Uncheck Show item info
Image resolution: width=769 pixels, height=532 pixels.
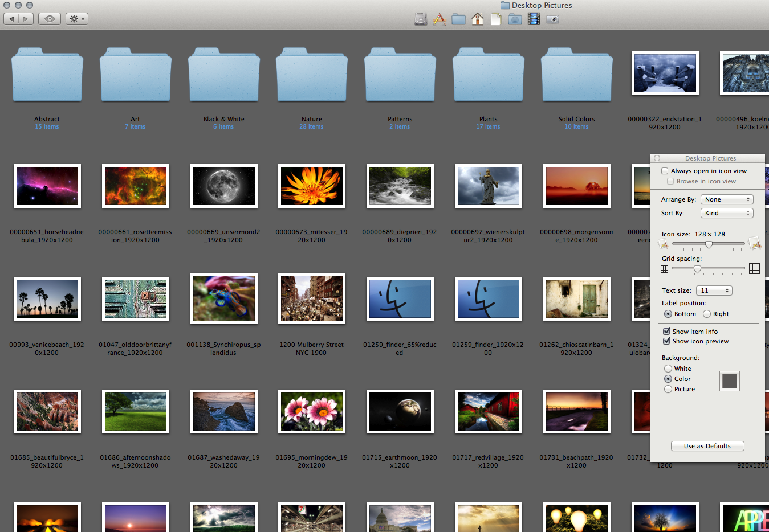(x=666, y=331)
